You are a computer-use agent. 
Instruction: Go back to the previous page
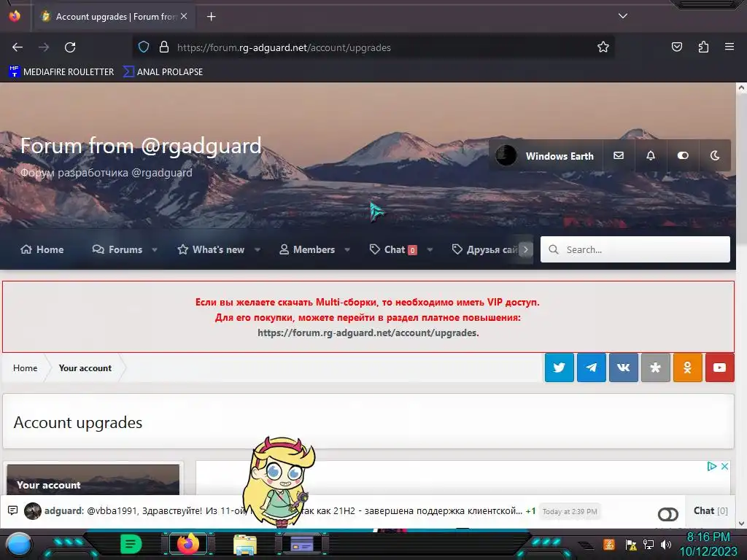(18, 47)
